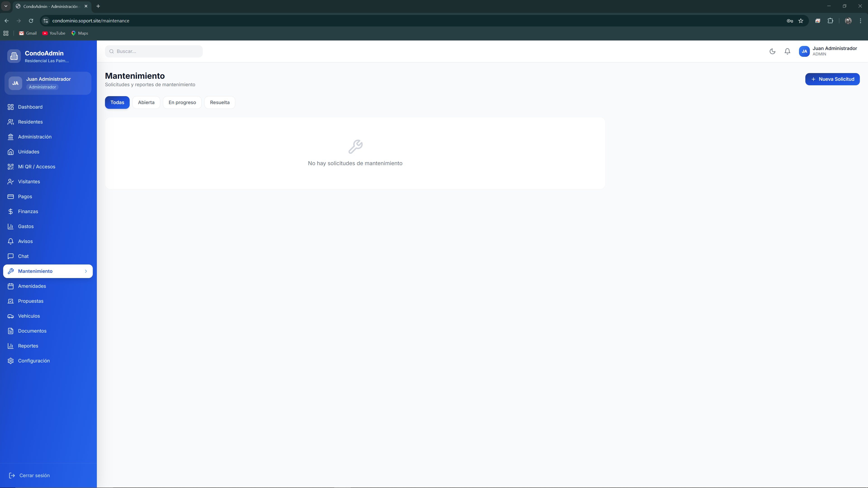
Task: Show En progreso requests tab
Action: tap(182, 102)
